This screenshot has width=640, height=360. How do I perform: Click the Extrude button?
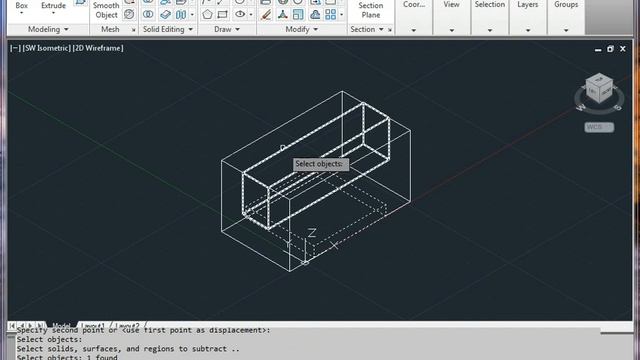[53, 5]
